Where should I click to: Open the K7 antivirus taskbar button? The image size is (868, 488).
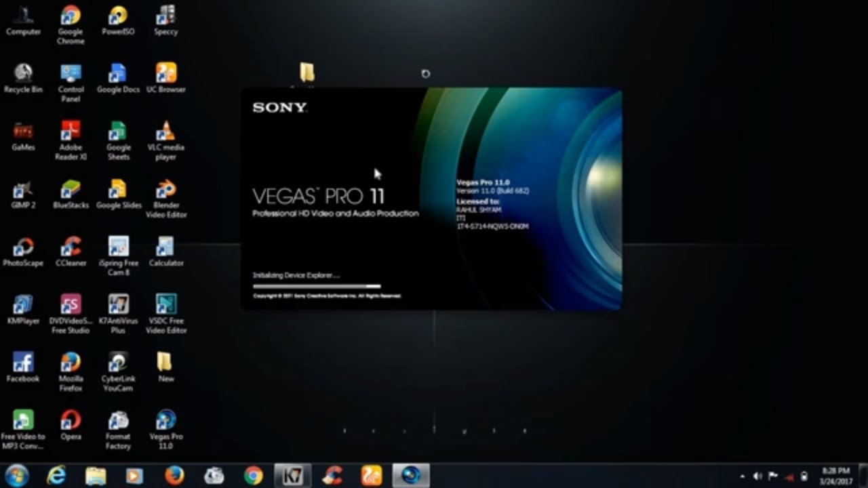click(x=293, y=475)
